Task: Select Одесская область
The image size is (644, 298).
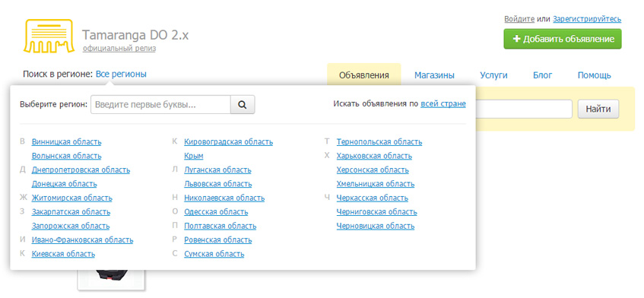Action: (216, 212)
